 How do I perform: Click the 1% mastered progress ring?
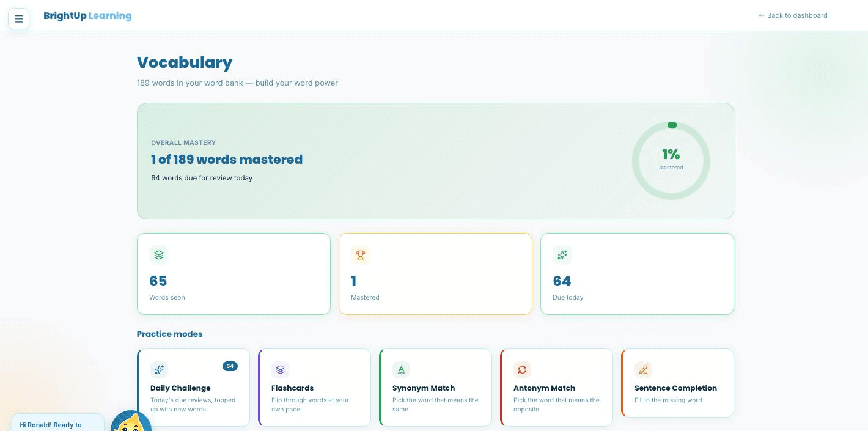click(x=671, y=161)
